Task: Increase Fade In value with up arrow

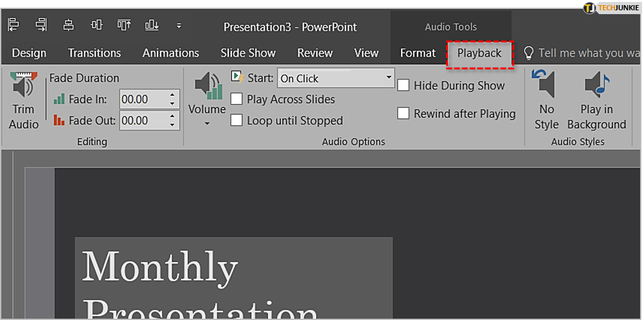Action: (x=172, y=95)
